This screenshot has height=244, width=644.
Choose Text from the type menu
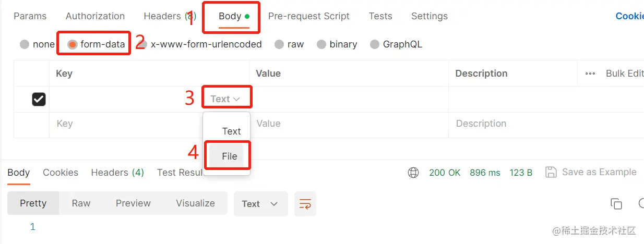pyautogui.click(x=231, y=131)
